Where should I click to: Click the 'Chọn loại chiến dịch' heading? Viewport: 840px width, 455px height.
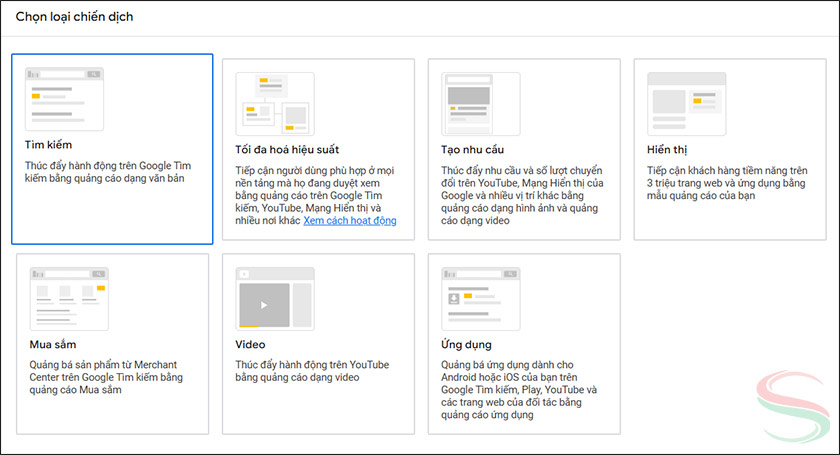[74, 17]
